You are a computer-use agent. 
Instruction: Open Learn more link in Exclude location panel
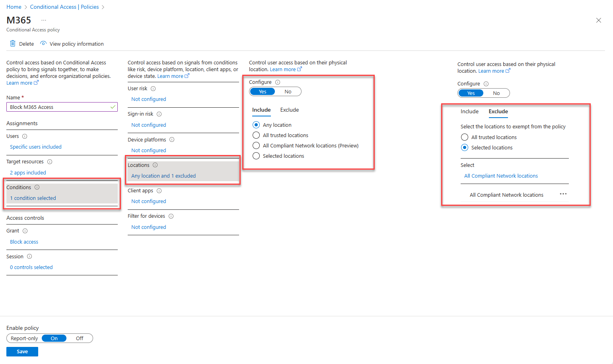494,71
